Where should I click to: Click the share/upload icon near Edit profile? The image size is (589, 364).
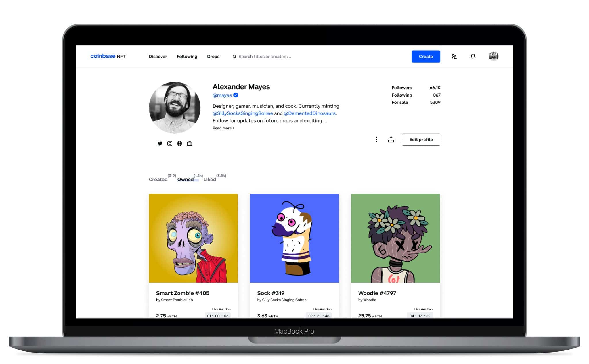coord(391,140)
